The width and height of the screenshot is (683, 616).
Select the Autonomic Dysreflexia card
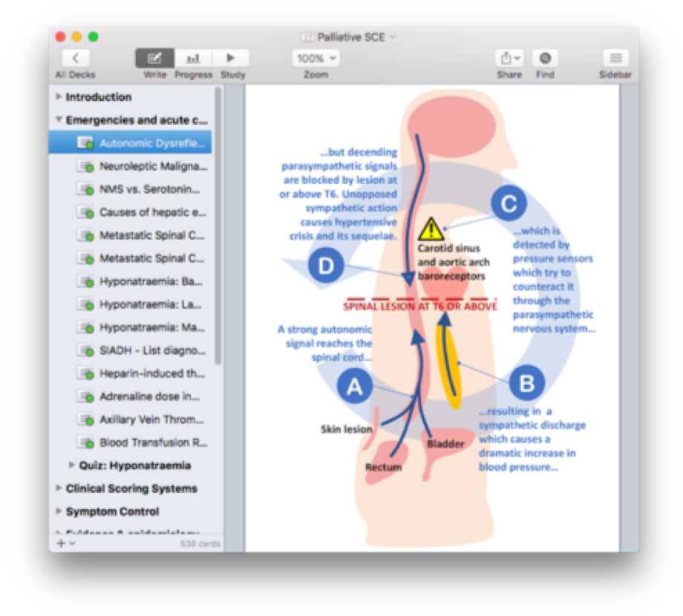151,143
